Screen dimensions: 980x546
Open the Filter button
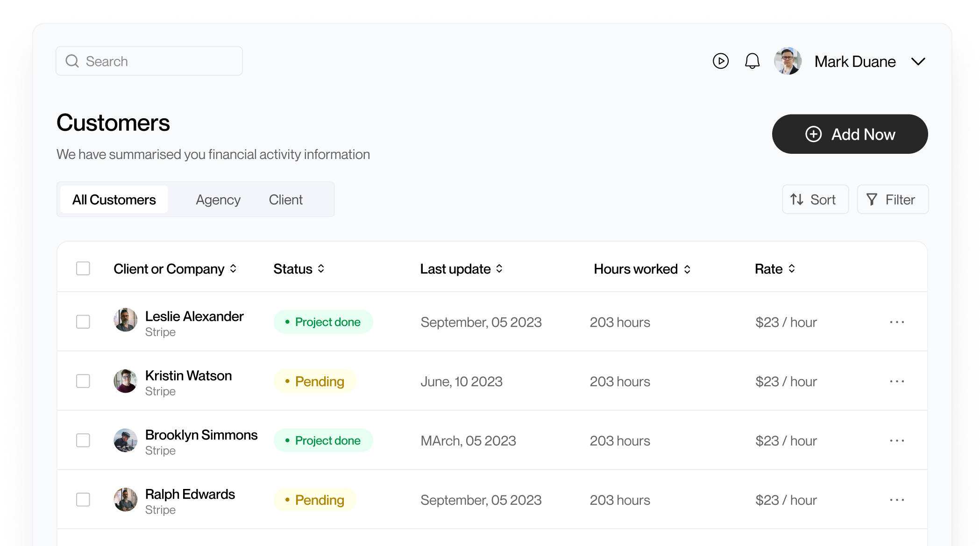[892, 200]
